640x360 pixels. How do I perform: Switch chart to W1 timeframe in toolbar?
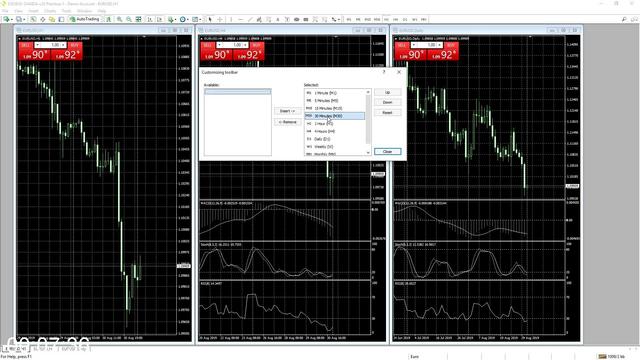pyautogui.click(x=414, y=19)
